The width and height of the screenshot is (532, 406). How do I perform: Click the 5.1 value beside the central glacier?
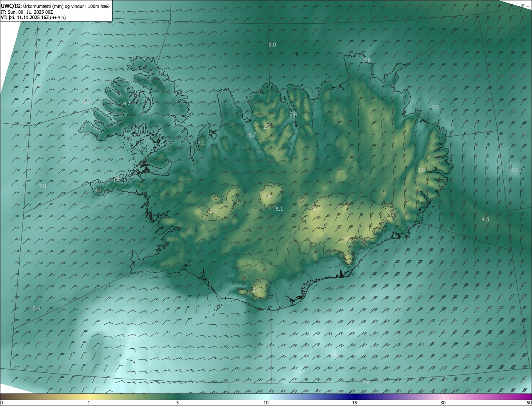279,209
